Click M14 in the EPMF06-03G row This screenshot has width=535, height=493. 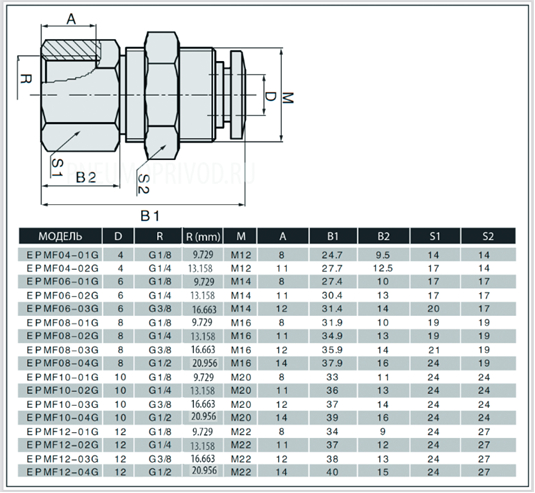coord(241,309)
